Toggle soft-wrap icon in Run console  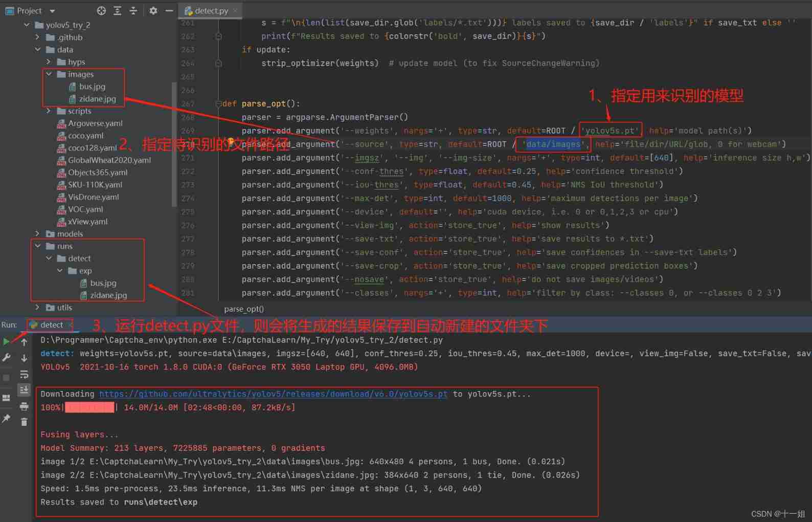(x=24, y=375)
